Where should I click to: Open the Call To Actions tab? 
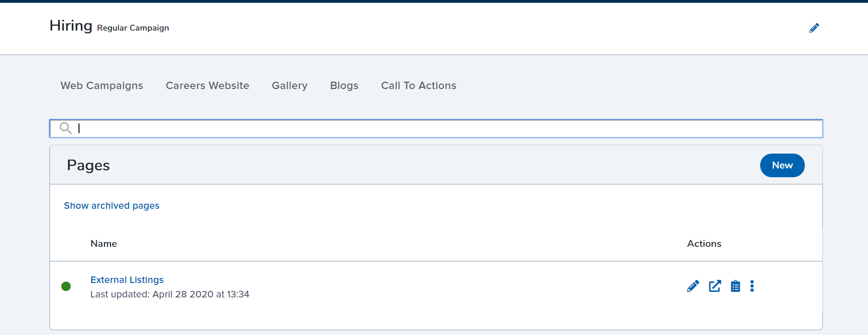tap(419, 85)
